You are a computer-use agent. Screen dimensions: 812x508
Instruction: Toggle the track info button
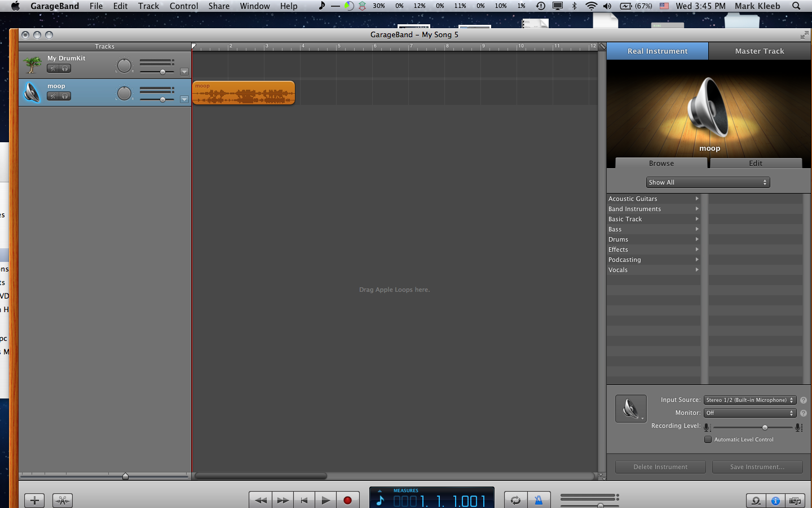[x=775, y=501]
